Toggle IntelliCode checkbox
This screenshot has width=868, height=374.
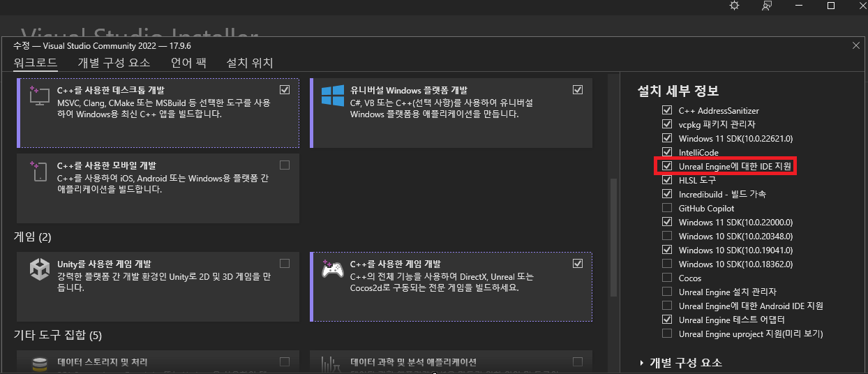(x=667, y=152)
